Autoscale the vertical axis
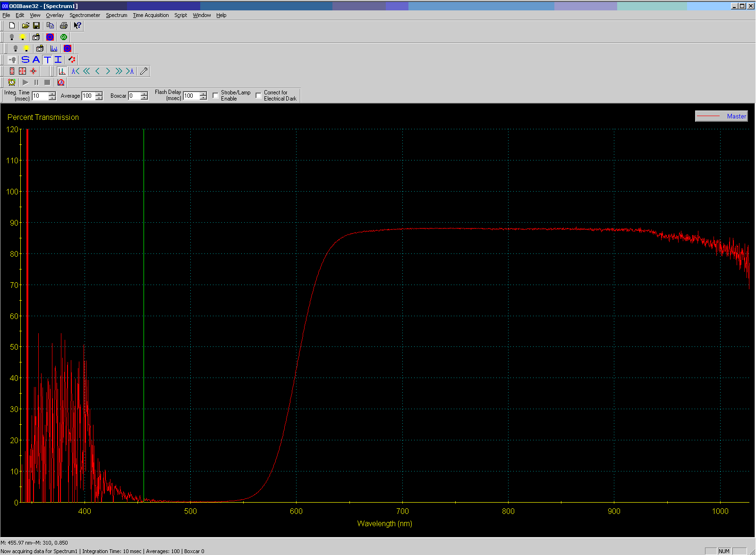Image resolution: width=756 pixels, height=555 pixels. point(12,71)
